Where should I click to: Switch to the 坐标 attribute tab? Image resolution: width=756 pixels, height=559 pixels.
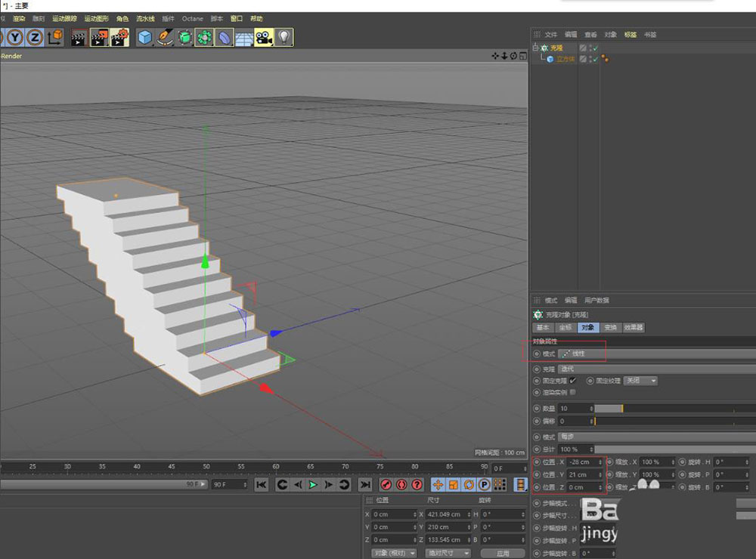tap(565, 327)
